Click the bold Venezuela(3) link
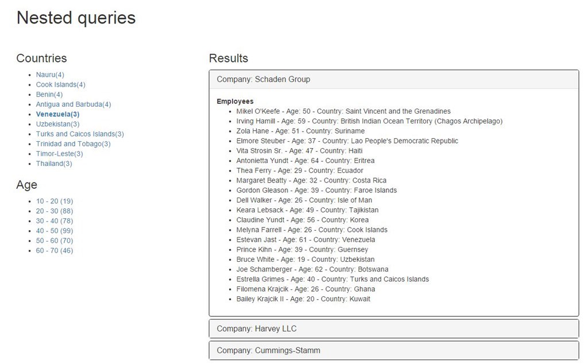Image resolution: width=588 pixels, height=364 pixels. [x=57, y=114]
